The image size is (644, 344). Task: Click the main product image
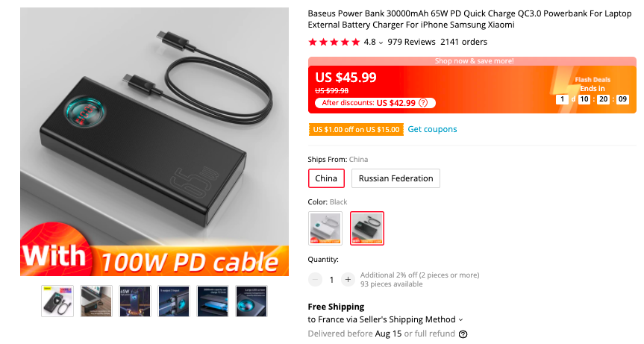coord(154,142)
